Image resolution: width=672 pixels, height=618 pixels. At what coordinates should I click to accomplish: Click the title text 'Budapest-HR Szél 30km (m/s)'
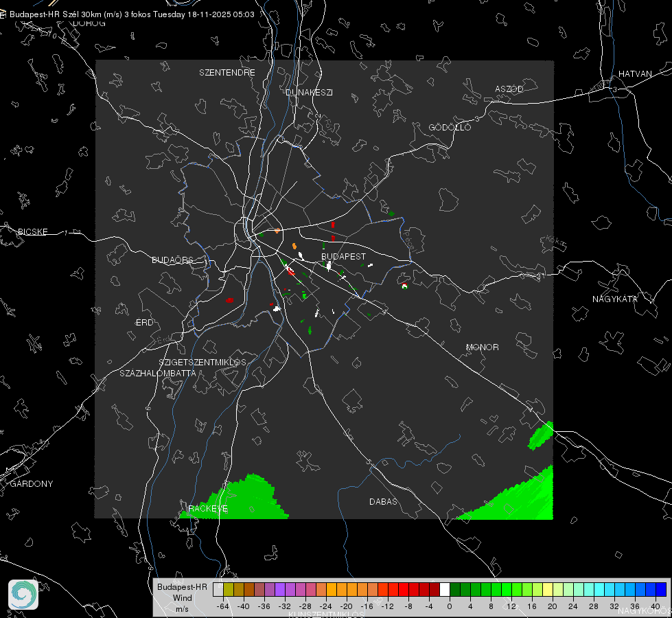(x=66, y=14)
